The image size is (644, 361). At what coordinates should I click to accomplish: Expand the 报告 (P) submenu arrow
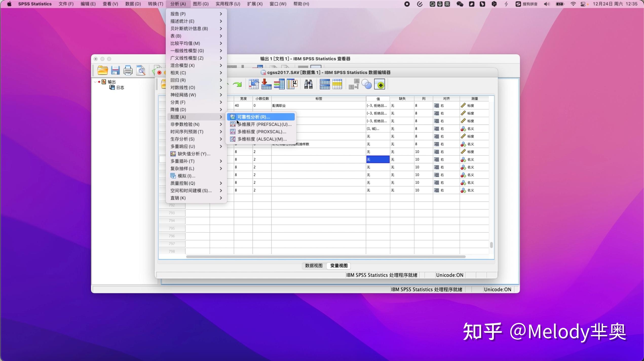click(x=221, y=14)
